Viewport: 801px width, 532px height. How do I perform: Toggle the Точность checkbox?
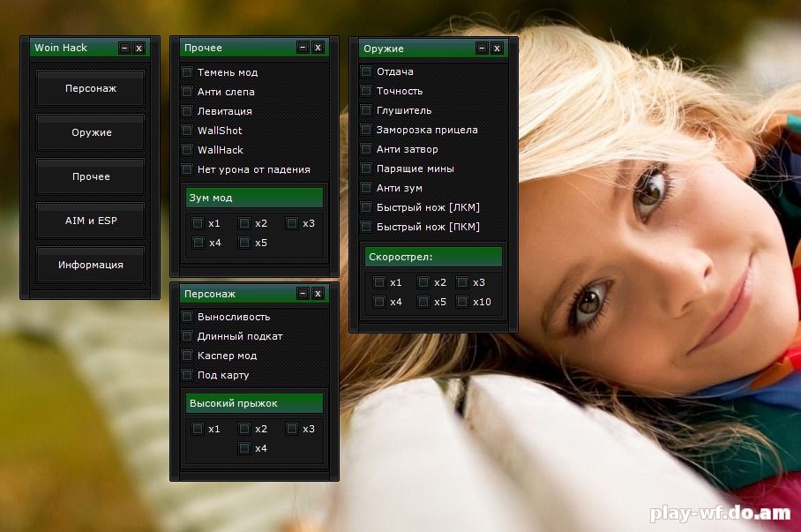point(366,91)
